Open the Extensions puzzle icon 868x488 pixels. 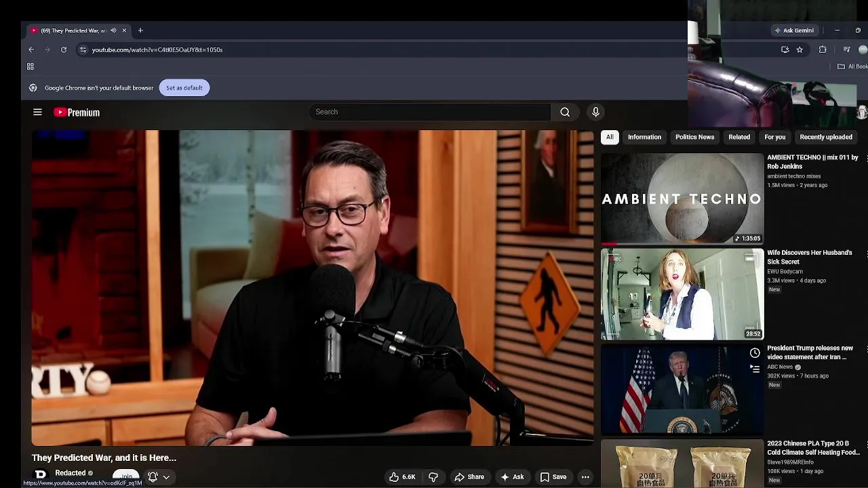[x=823, y=49]
